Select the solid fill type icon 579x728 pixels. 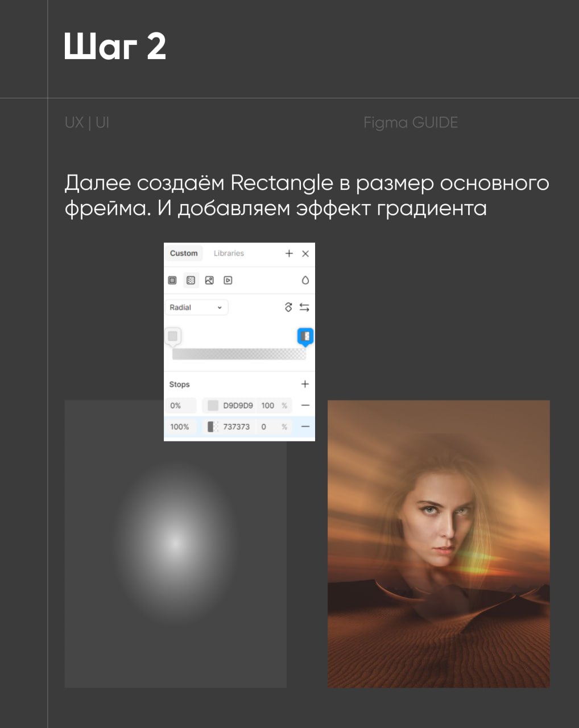pyautogui.click(x=172, y=280)
